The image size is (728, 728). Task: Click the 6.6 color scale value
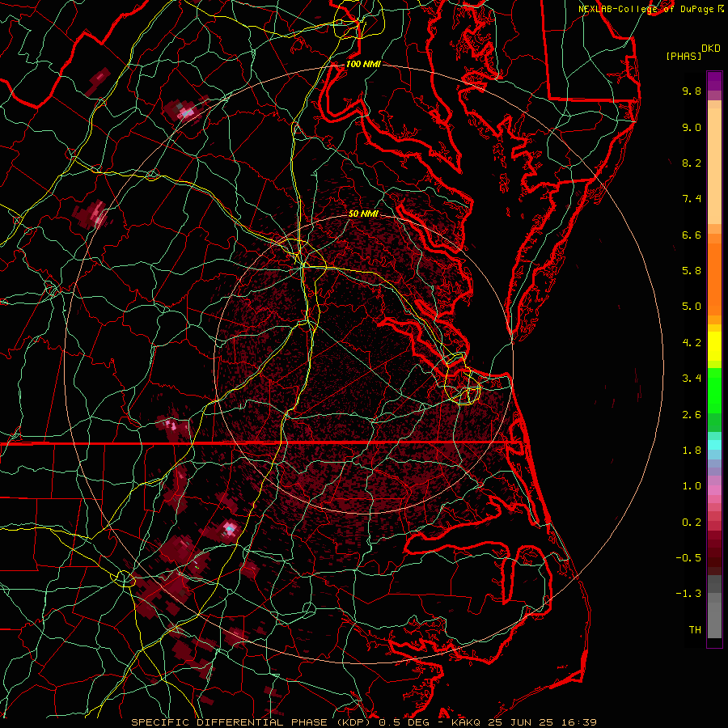click(x=692, y=235)
